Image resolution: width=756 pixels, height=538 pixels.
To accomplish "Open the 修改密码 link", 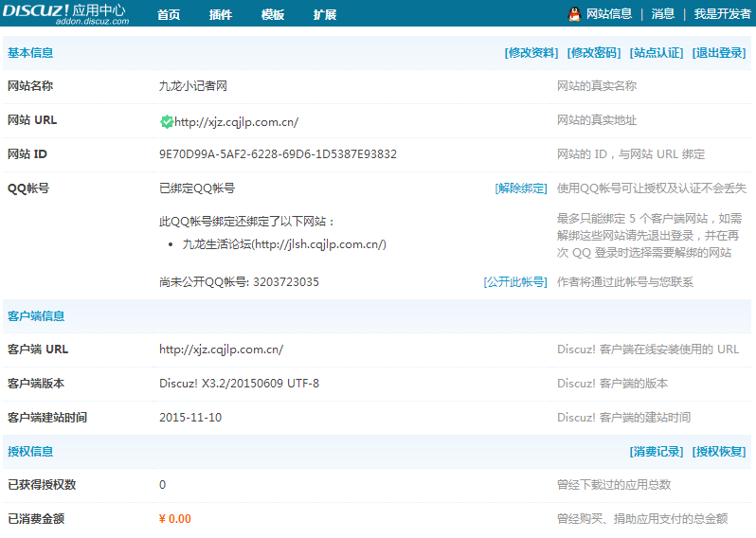I will pyautogui.click(x=594, y=53).
